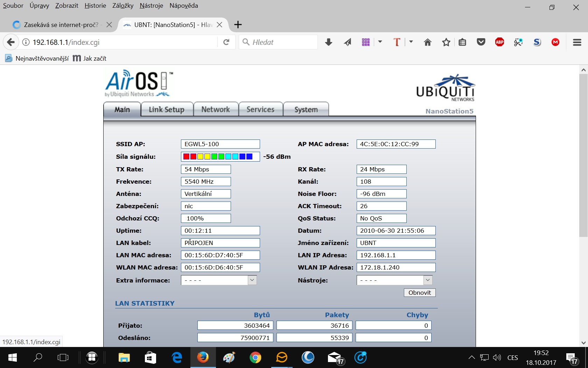Open Chrome from the taskbar
This screenshot has height=368, width=588.
click(255, 357)
